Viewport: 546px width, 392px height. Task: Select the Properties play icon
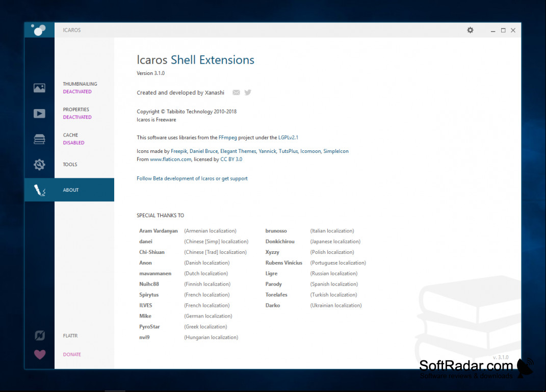point(39,114)
